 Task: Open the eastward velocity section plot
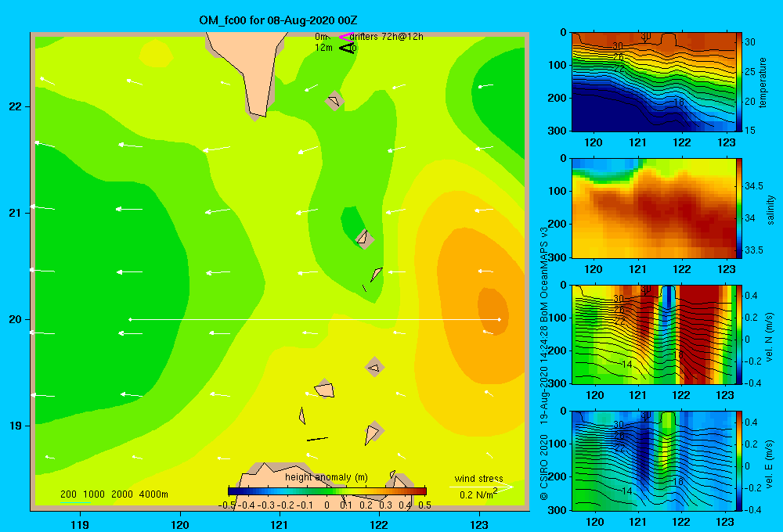(x=654, y=461)
